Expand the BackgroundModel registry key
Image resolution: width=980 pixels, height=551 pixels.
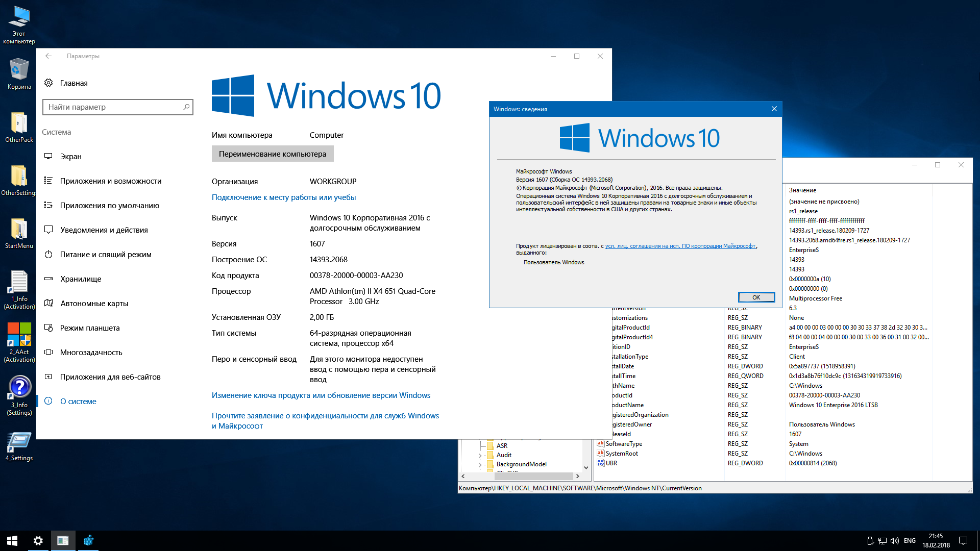point(480,465)
